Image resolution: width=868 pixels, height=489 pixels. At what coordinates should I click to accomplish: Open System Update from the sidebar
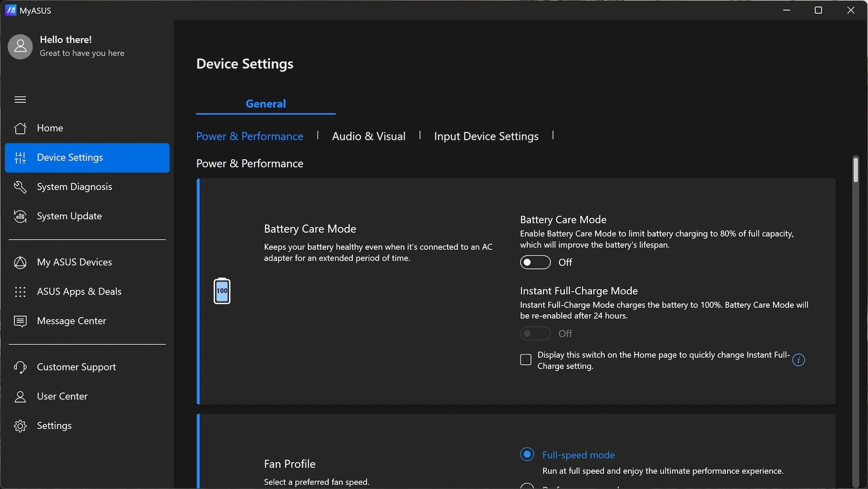click(x=87, y=216)
